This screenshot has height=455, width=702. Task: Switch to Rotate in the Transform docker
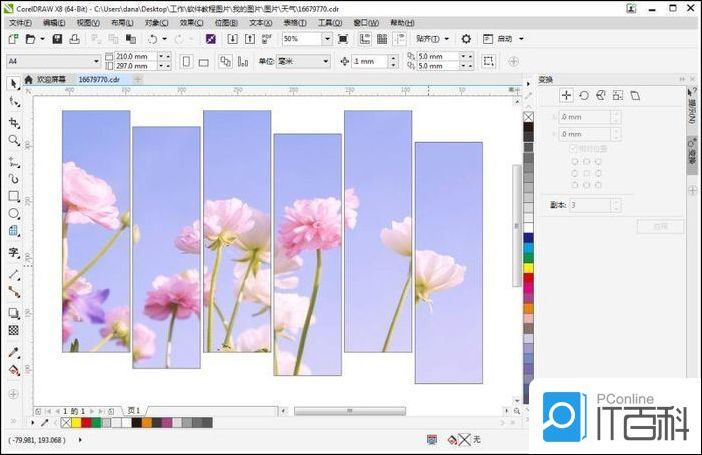tap(583, 95)
